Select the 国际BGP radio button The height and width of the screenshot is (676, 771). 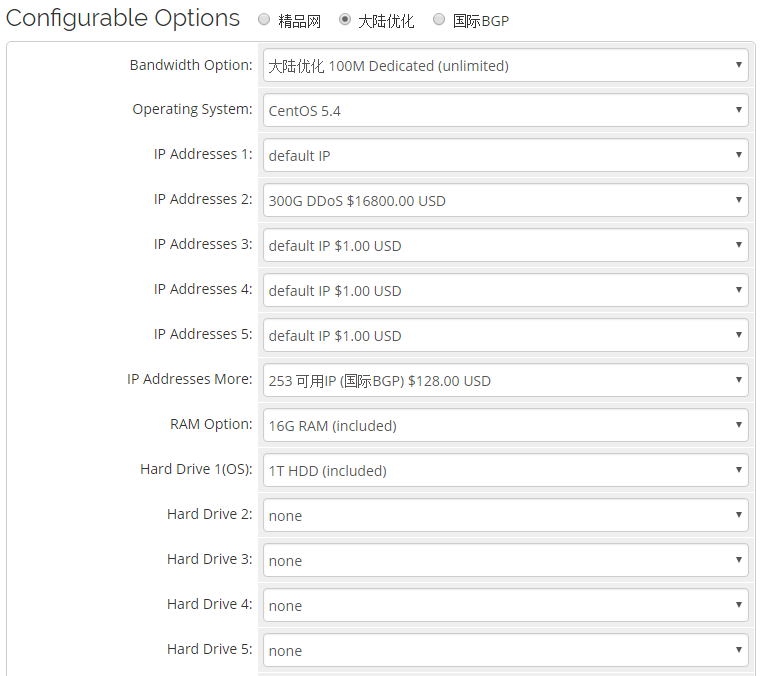click(439, 19)
